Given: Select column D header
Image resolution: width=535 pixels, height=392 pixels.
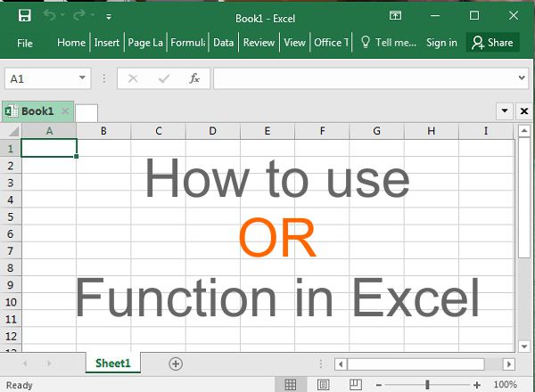Looking at the screenshot, I should point(213,131).
